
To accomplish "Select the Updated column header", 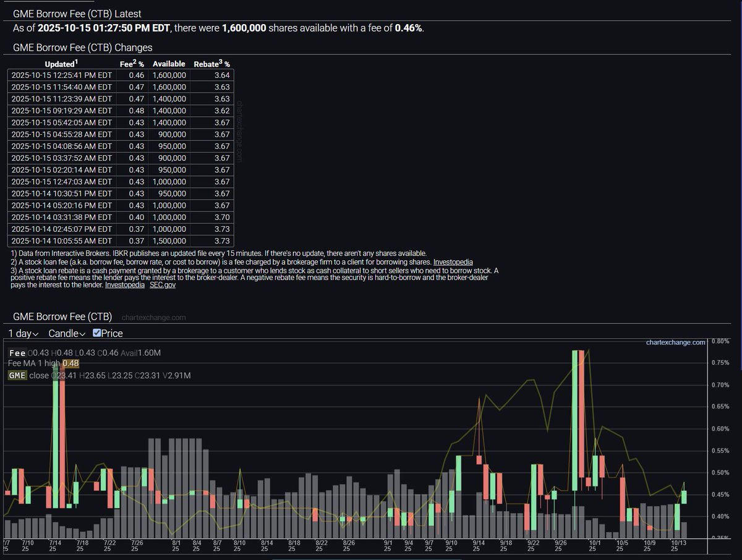I will pos(61,64).
